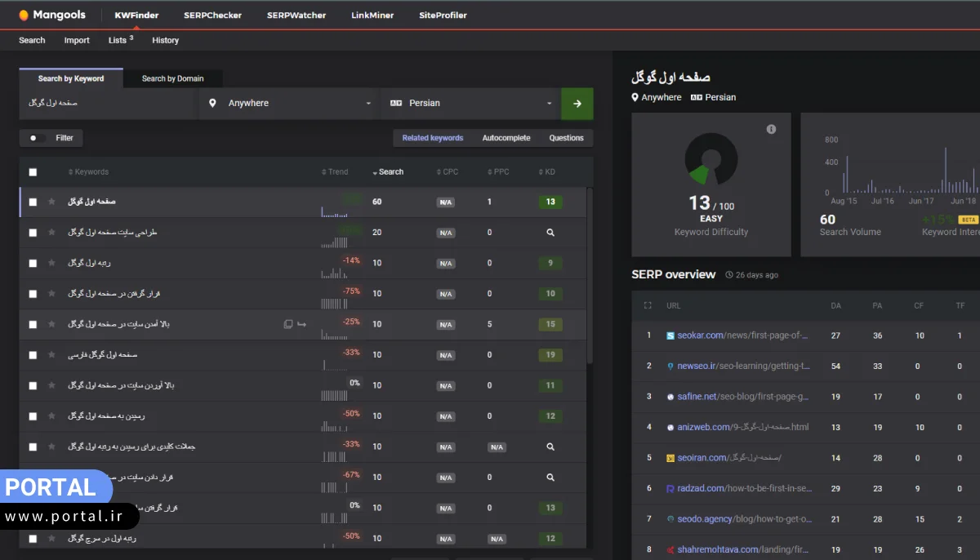Switch to the Search by Domain tab
980x560 pixels.
pos(172,78)
